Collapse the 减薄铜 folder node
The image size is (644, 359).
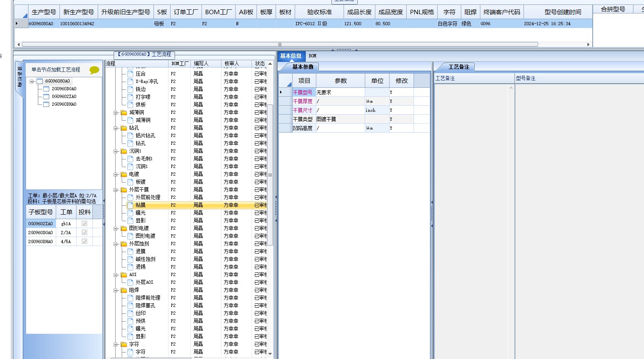pyautogui.click(x=116, y=113)
